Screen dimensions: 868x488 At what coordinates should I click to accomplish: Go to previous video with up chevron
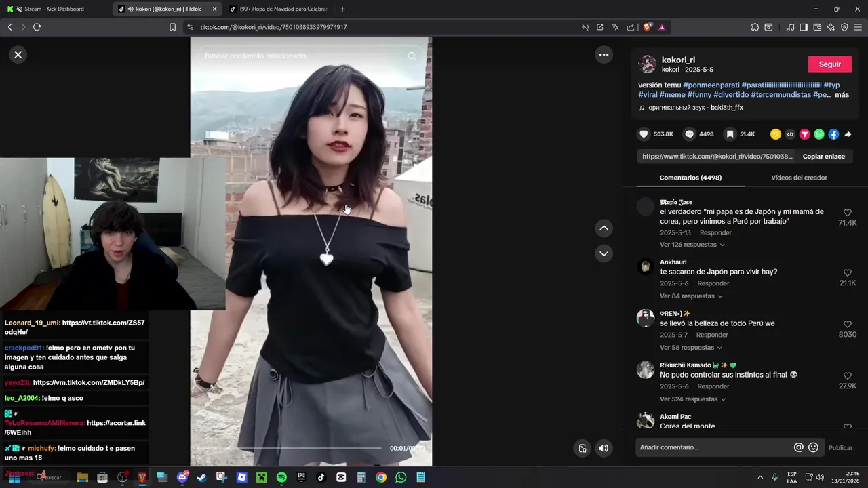click(604, 228)
